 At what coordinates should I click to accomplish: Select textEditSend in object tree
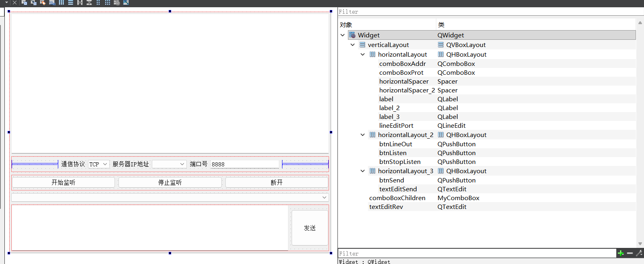tap(398, 189)
